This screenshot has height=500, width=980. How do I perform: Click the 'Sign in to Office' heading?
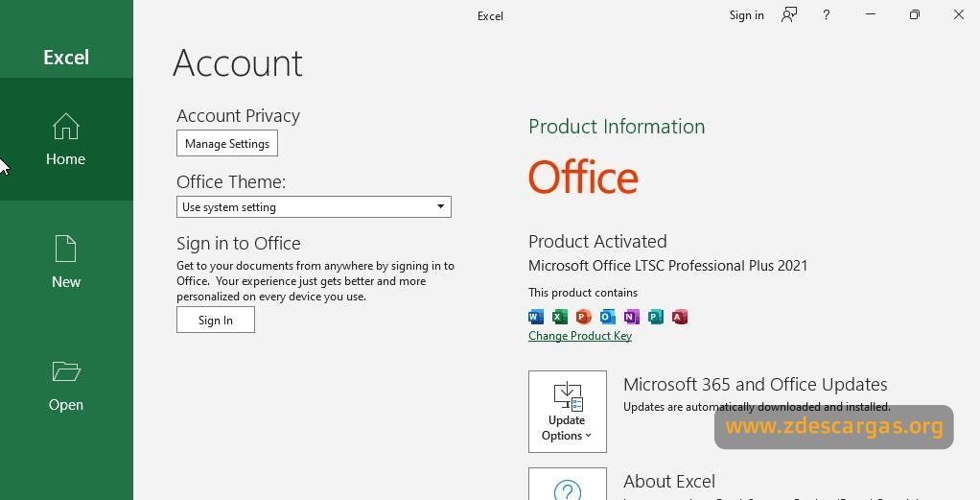pyautogui.click(x=239, y=244)
